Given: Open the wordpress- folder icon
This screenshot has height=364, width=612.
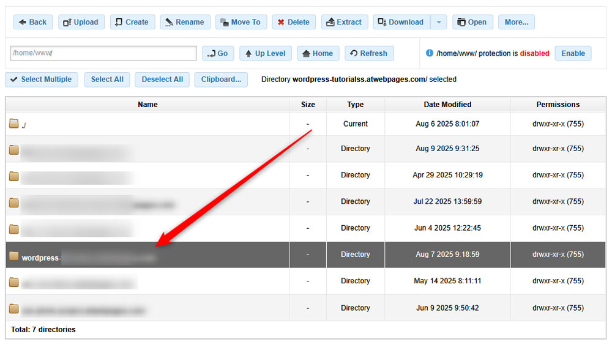Looking at the screenshot, I should (x=13, y=254).
